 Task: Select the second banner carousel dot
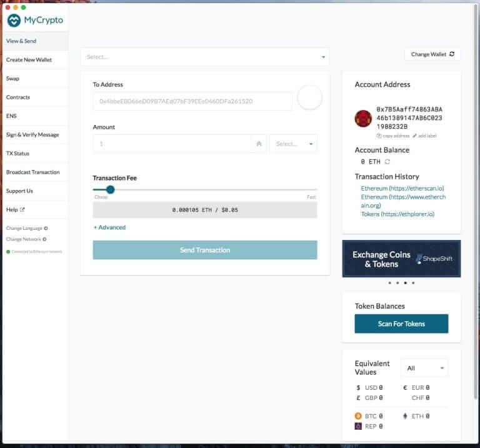(x=397, y=283)
